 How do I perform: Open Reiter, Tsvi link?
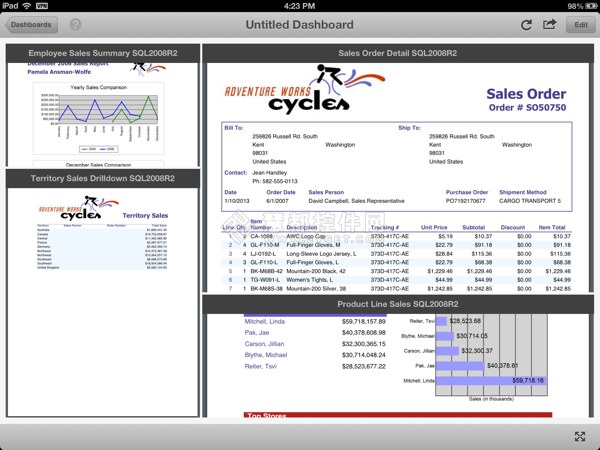pyautogui.click(x=260, y=366)
